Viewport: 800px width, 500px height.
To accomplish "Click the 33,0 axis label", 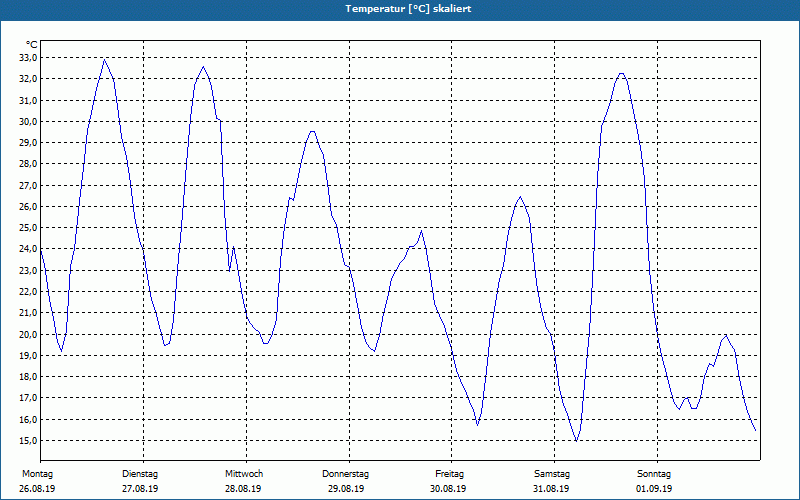I will (28, 58).
